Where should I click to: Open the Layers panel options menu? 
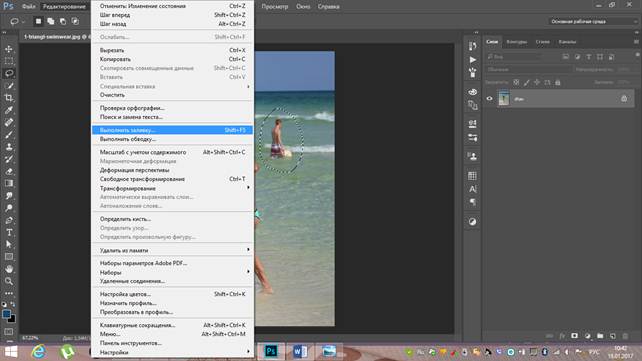tap(636, 42)
